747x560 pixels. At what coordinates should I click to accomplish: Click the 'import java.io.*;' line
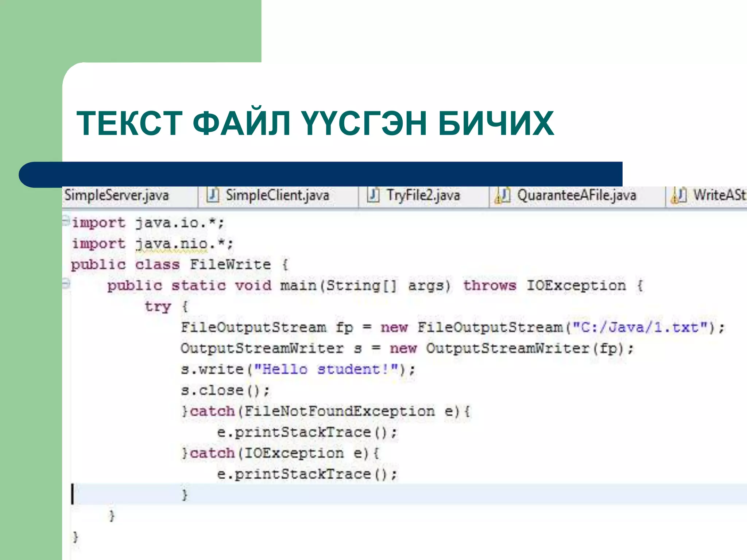pos(148,223)
